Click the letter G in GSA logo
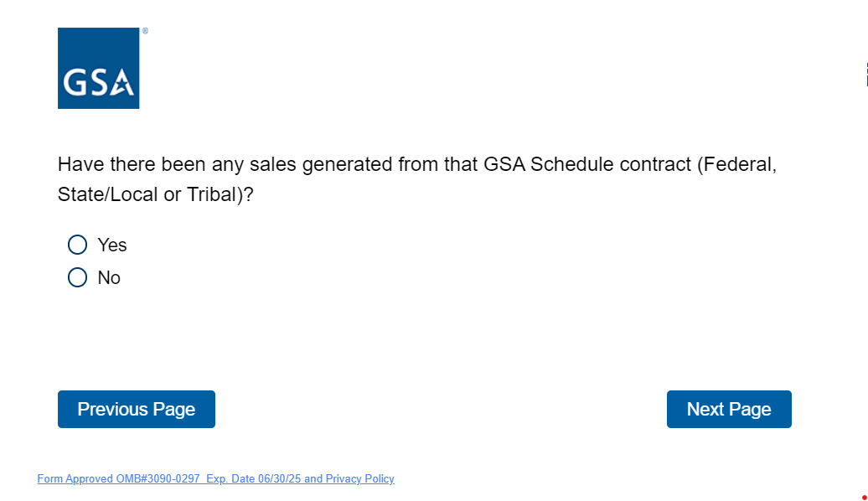This screenshot has width=868, height=501. (75, 84)
